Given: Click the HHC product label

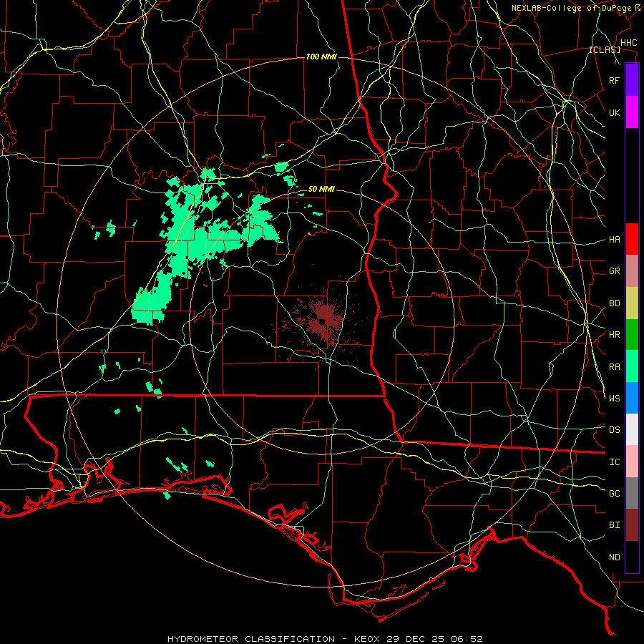Looking at the screenshot, I should [628, 43].
